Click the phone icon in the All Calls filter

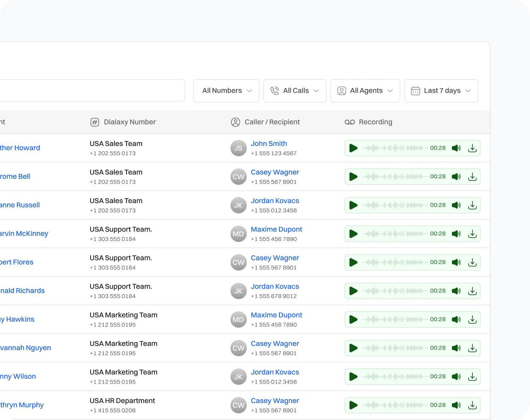pos(275,91)
